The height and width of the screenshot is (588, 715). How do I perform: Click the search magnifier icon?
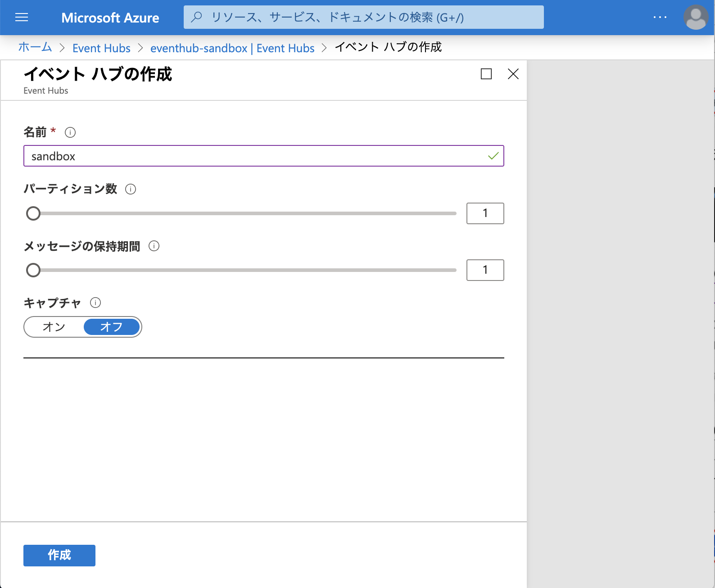point(197,17)
